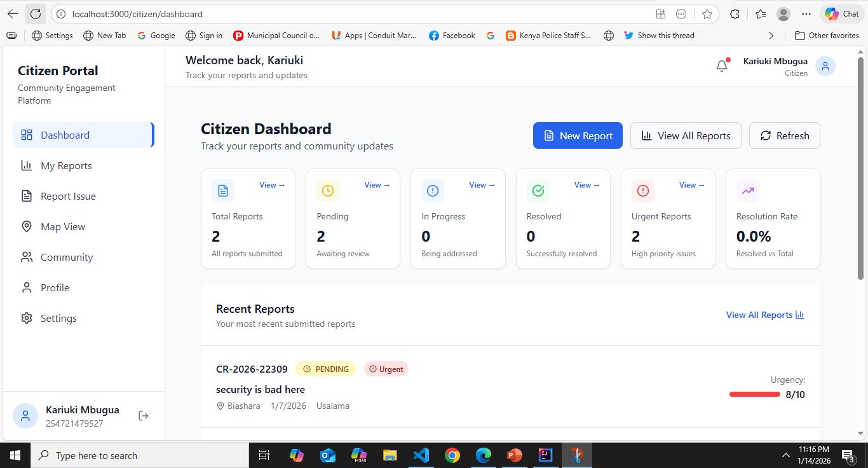868x468 pixels.
Task: Click show hidden icons chevron in system tray
Action: (786, 455)
